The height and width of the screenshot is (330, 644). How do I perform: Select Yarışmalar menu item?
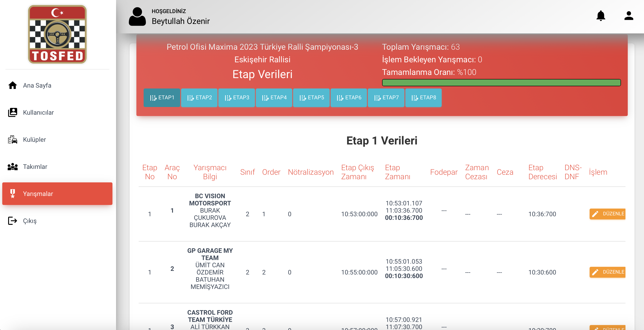point(57,194)
